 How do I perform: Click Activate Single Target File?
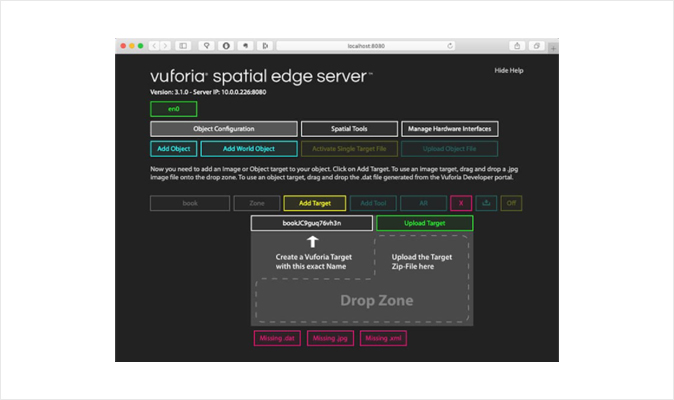coord(349,149)
